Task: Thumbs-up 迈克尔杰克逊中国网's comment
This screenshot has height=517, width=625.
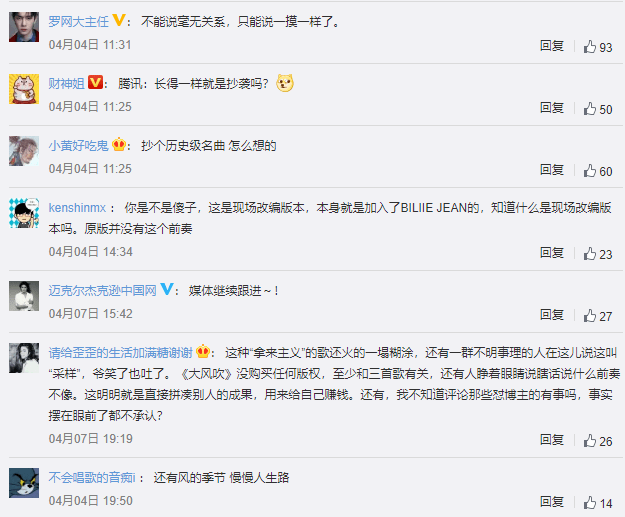Action: click(x=597, y=316)
